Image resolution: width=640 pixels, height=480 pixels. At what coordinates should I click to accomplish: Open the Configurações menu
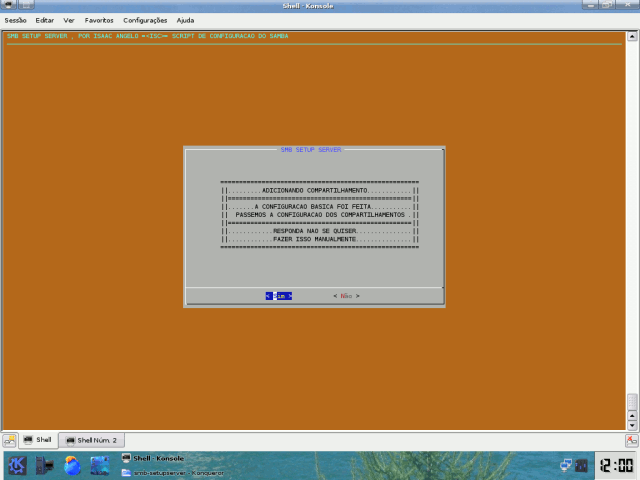click(x=145, y=20)
